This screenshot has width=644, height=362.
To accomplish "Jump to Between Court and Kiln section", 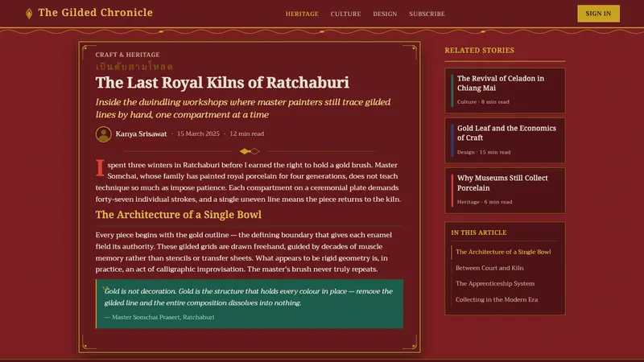I will click(489, 268).
